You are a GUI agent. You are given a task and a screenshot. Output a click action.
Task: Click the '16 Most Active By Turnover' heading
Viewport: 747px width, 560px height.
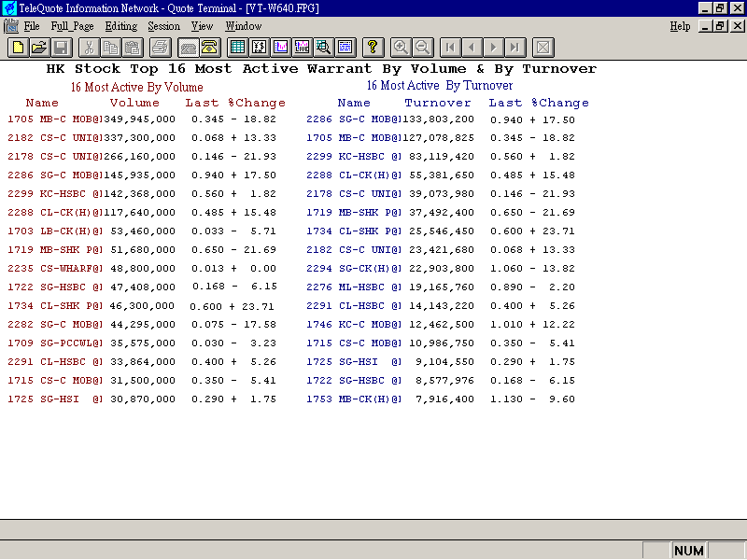click(439, 86)
